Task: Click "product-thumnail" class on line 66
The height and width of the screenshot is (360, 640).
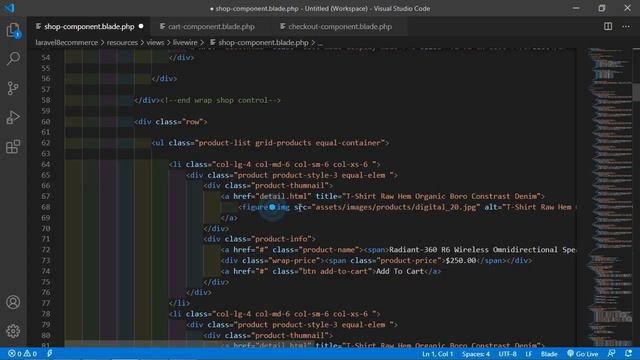Action: pyautogui.click(x=290, y=186)
